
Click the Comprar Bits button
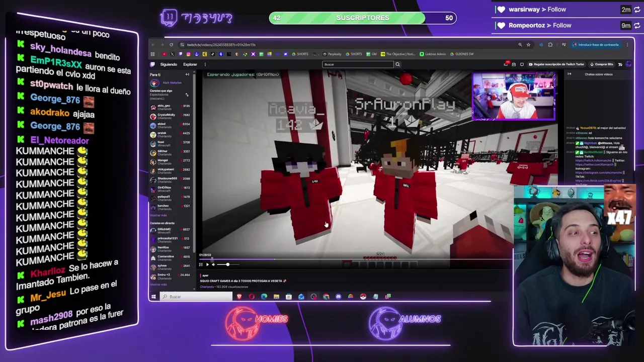click(x=602, y=64)
